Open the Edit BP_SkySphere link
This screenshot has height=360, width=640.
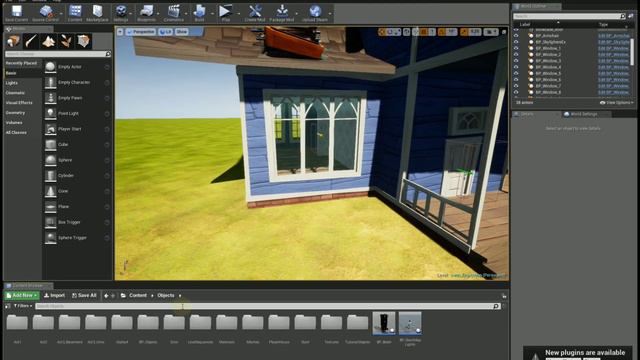point(614,42)
